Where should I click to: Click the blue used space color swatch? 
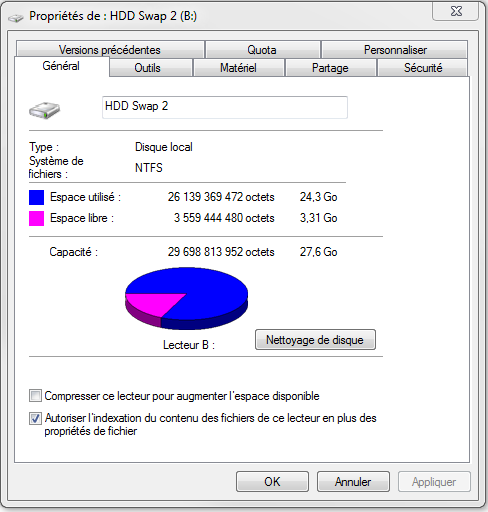pyautogui.click(x=36, y=197)
